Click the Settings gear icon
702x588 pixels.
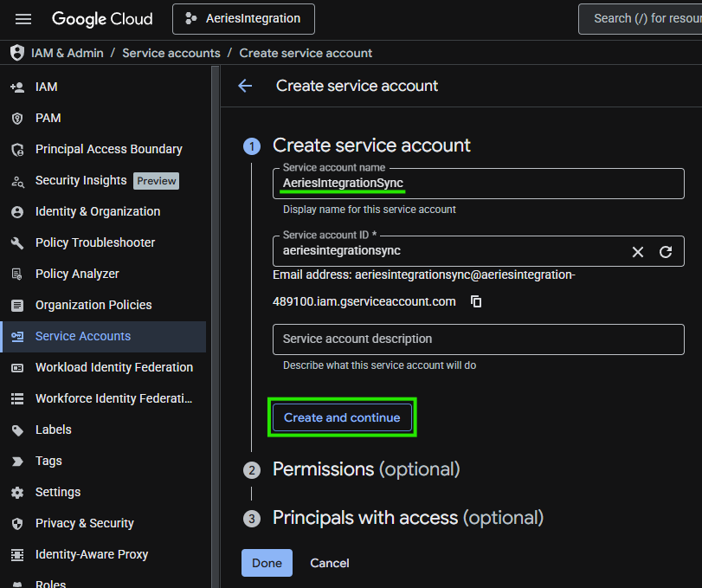point(17,493)
